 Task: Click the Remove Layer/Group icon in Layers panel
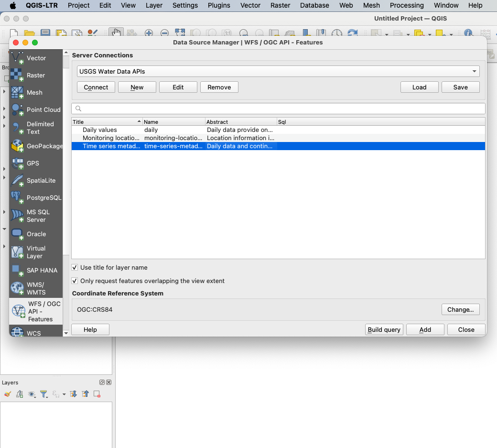(x=97, y=394)
